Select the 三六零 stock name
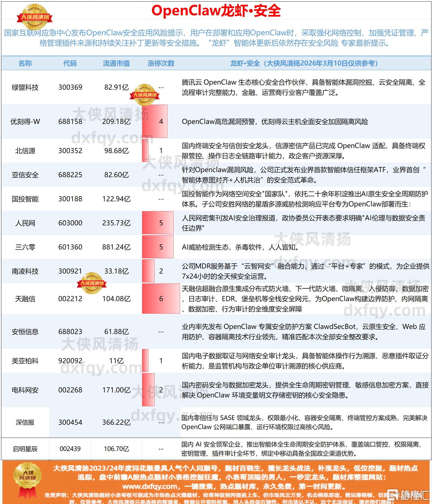The height and width of the screenshot is (504, 432). coord(25,247)
